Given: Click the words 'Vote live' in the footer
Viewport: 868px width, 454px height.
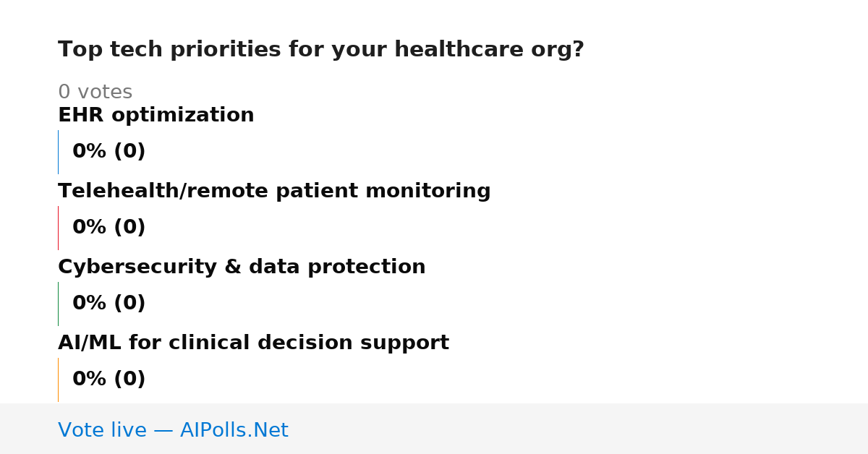Looking at the screenshot, I should (102, 431).
